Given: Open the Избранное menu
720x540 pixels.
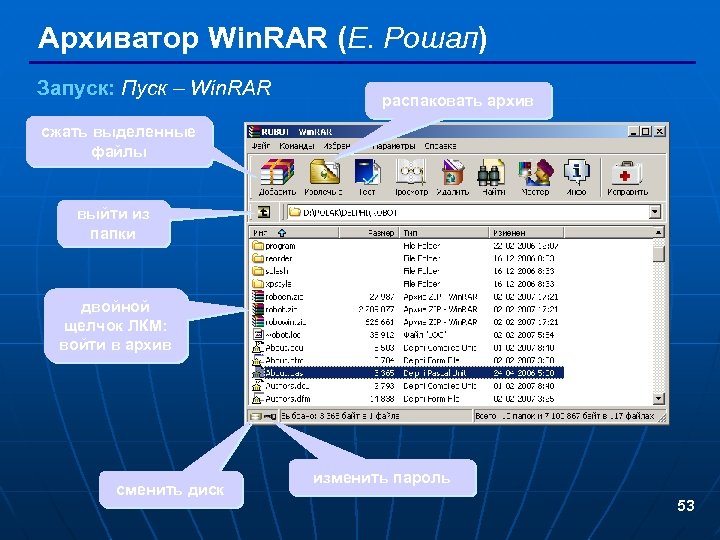Looking at the screenshot, I should click(x=338, y=146).
